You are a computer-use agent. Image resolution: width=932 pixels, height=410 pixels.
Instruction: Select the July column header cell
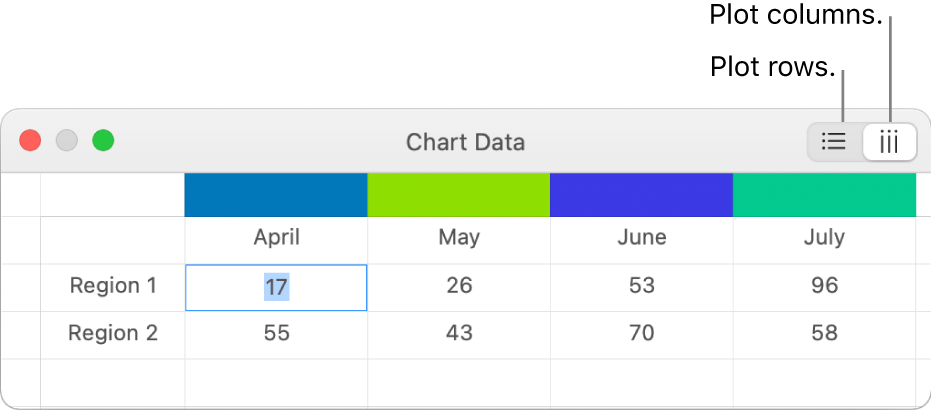click(824, 238)
